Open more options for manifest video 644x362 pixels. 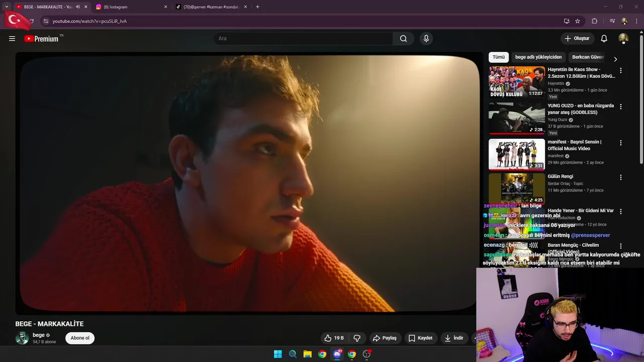click(620, 143)
